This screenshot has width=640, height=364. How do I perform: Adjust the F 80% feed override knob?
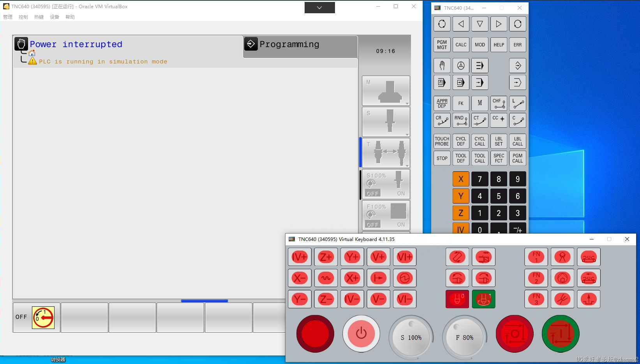(465, 337)
